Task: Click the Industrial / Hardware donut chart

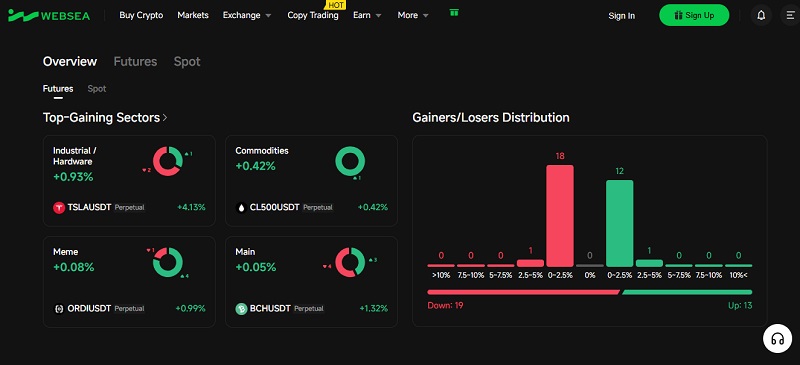Action: tap(167, 161)
